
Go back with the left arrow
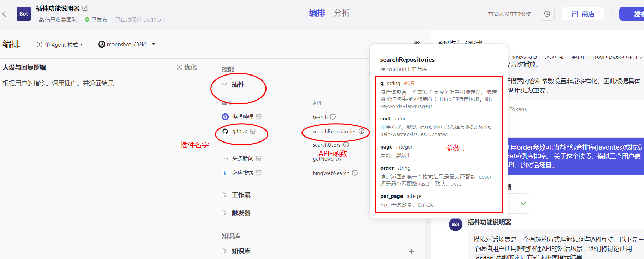(x=4, y=14)
